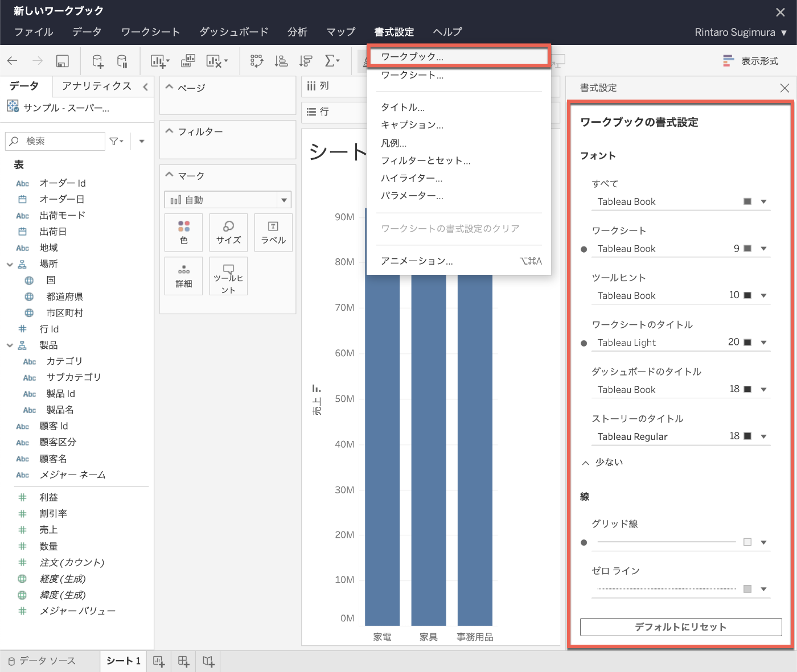Sort ascending toolbar icon
The height and width of the screenshot is (672, 797).
click(x=281, y=61)
